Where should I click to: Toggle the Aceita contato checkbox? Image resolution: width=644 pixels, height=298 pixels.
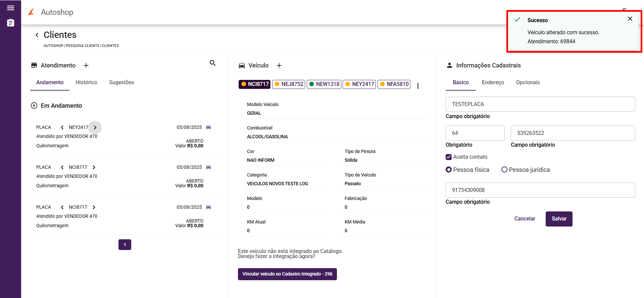tap(449, 157)
